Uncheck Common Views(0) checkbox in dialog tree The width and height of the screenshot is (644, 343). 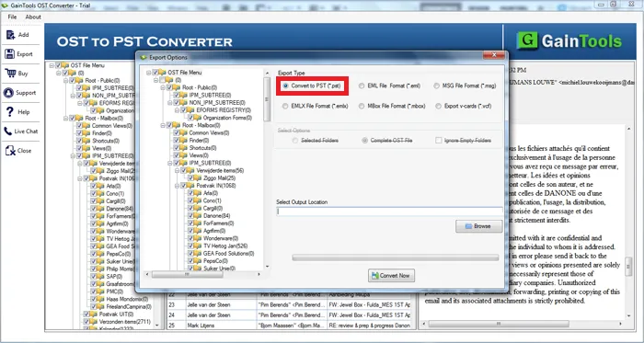pyautogui.click(x=177, y=133)
